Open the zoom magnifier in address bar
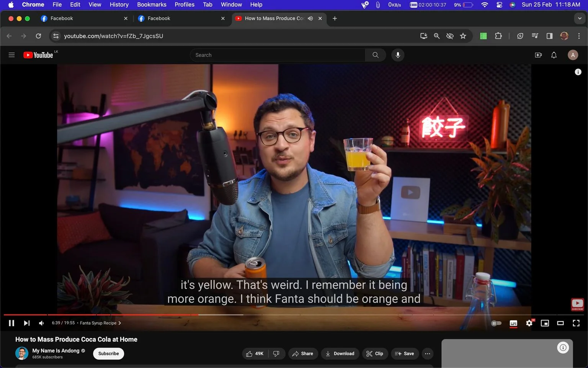Screen dimensions: 588x368 [436, 36]
